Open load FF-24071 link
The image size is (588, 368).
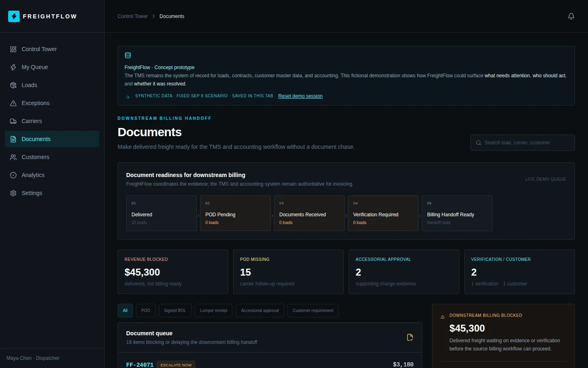point(140,365)
